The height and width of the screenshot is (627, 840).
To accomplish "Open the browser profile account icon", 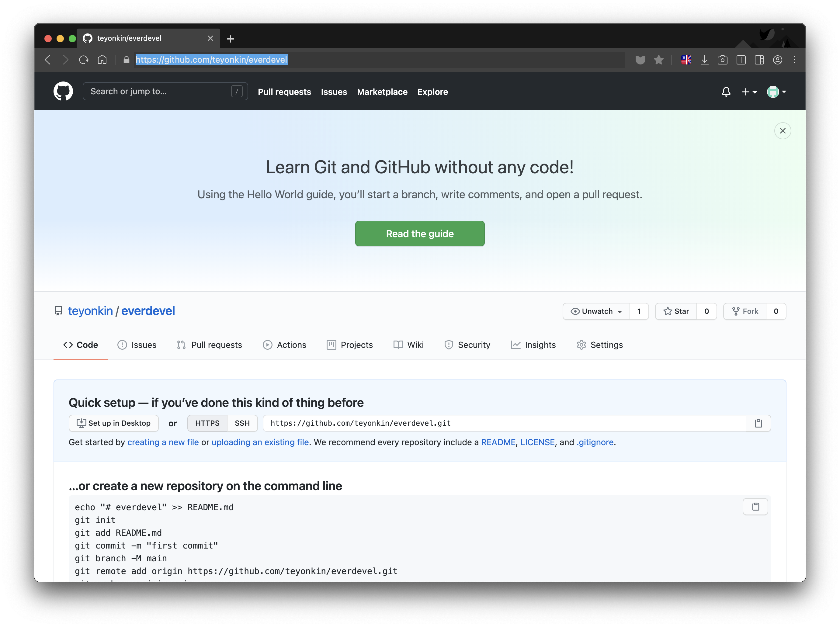I will pos(777,60).
